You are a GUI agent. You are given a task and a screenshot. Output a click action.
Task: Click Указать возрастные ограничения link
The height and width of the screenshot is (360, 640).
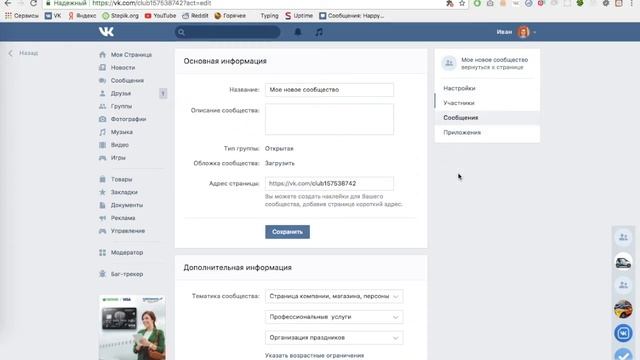coord(314,356)
